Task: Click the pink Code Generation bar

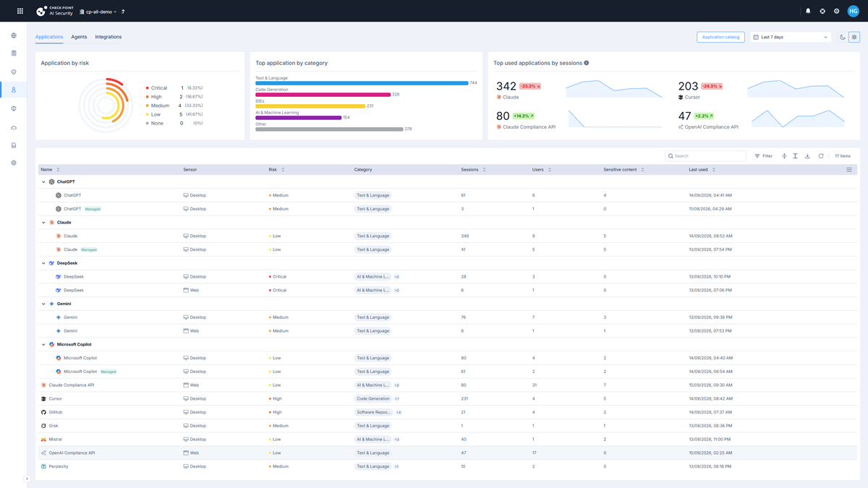Action: tap(323, 95)
